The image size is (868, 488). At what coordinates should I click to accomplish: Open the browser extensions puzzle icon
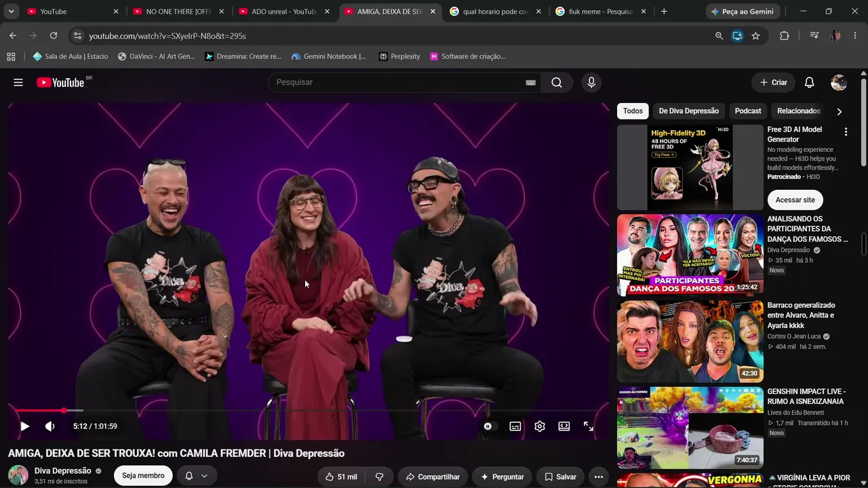[785, 36]
